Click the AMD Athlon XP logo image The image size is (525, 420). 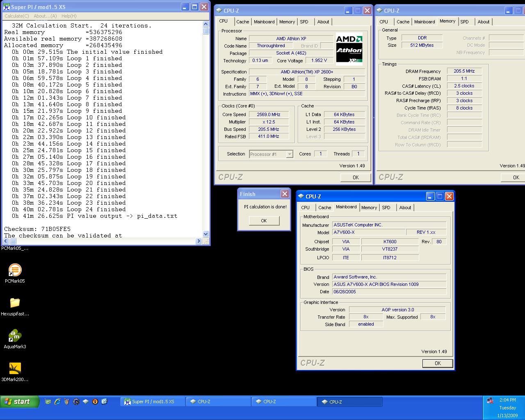click(349, 49)
